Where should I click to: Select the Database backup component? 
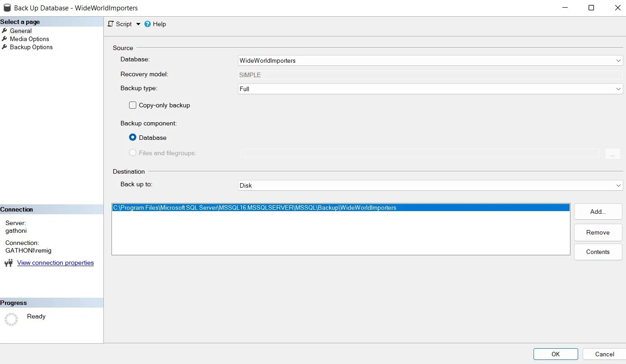(133, 137)
